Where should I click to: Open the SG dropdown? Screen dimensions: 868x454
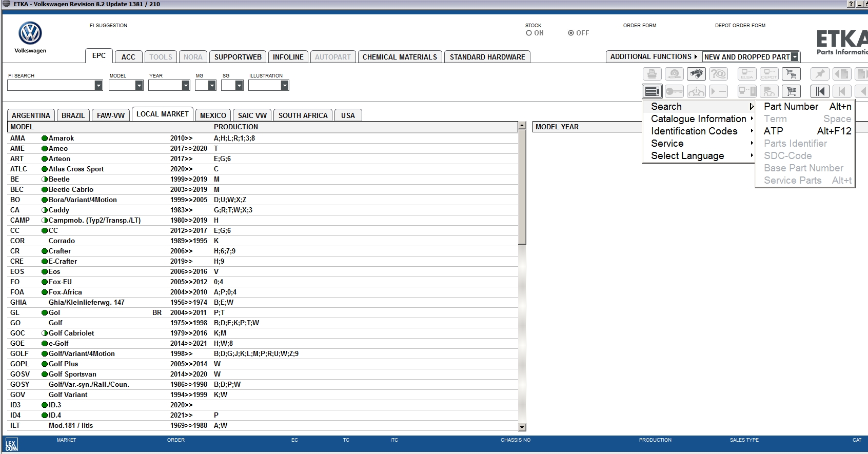[x=239, y=86]
